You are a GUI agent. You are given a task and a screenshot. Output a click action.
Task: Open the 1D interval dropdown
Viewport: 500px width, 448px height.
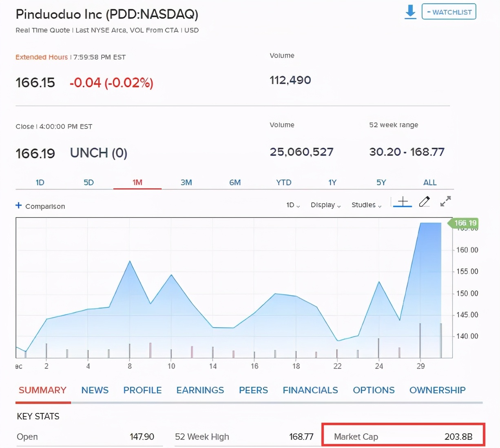pyautogui.click(x=293, y=205)
